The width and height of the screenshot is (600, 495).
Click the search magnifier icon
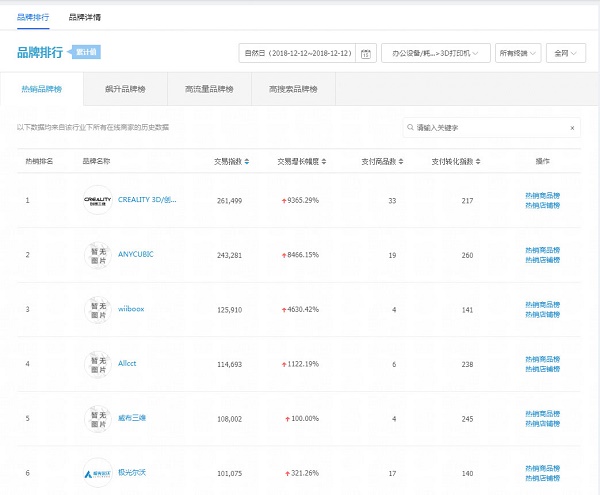[x=410, y=127]
